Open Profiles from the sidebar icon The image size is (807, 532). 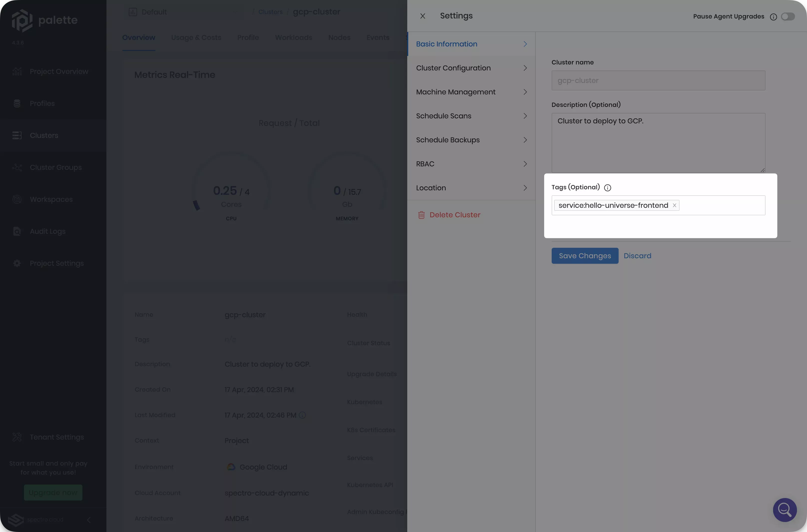pyautogui.click(x=17, y=103)
